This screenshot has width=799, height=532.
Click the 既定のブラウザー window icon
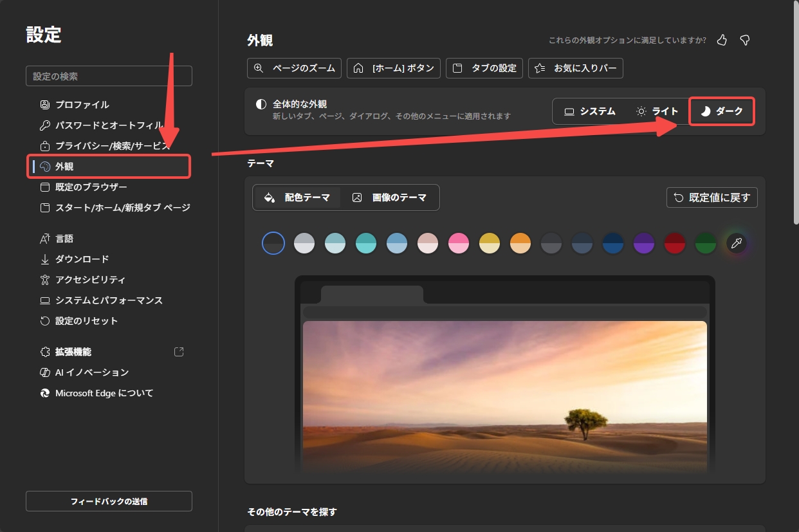pos(45,187)
